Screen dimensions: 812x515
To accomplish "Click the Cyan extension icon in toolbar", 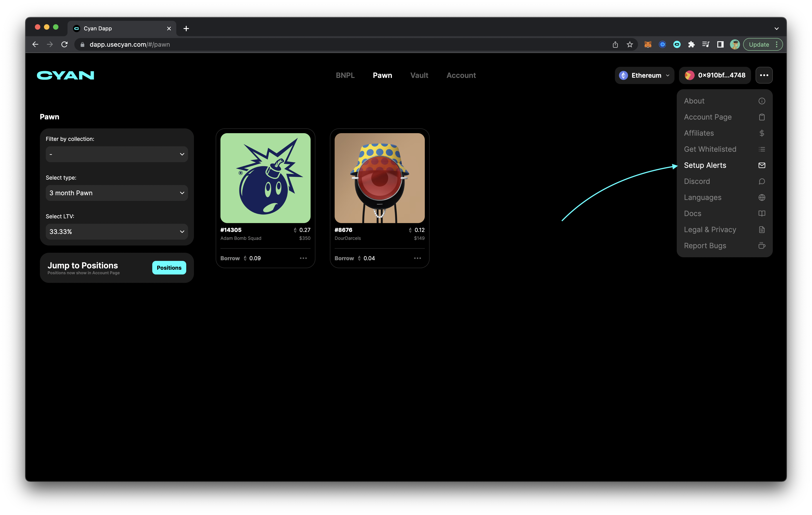I will point(677,44).
